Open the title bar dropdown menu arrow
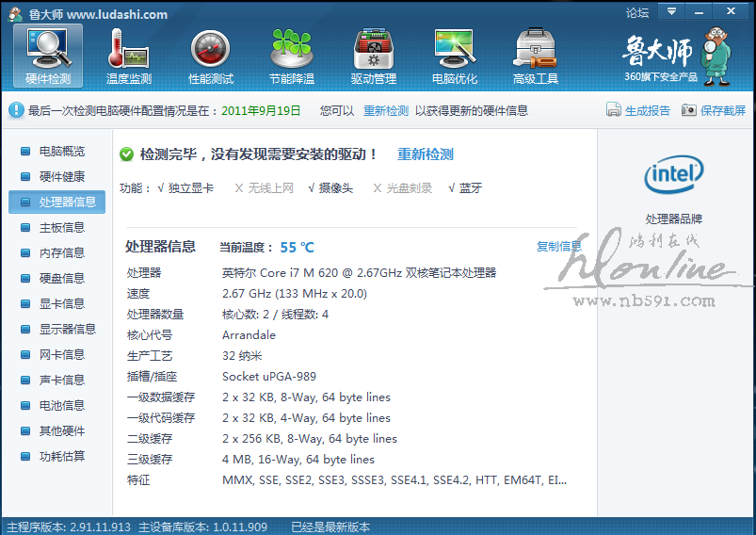Viewport: 756px width, 535px height. click(x=671, y=11)
